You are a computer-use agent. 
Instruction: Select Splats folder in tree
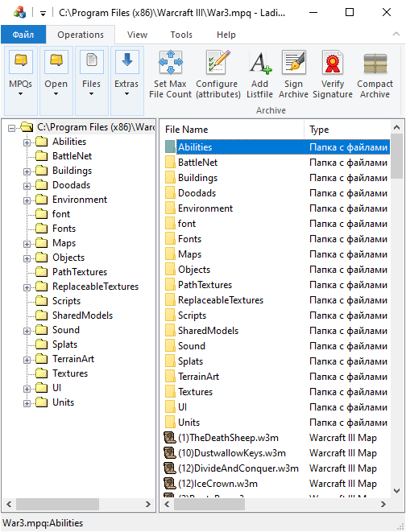click(x=64, y=344)
